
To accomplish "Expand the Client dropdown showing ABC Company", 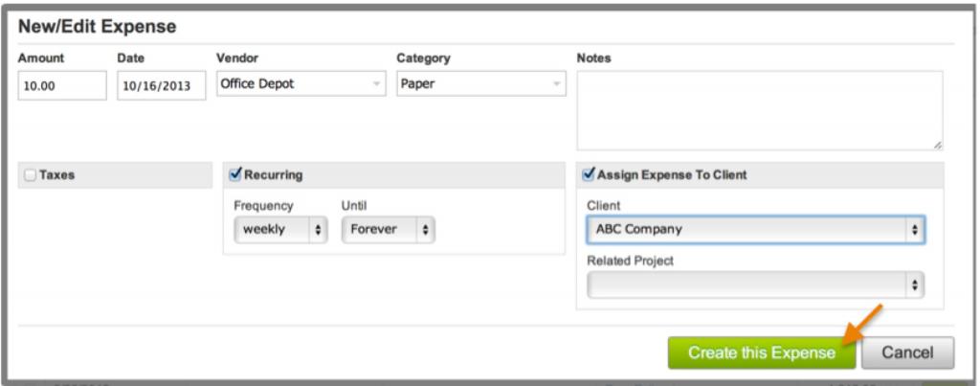I will click(x=755, y=230).
